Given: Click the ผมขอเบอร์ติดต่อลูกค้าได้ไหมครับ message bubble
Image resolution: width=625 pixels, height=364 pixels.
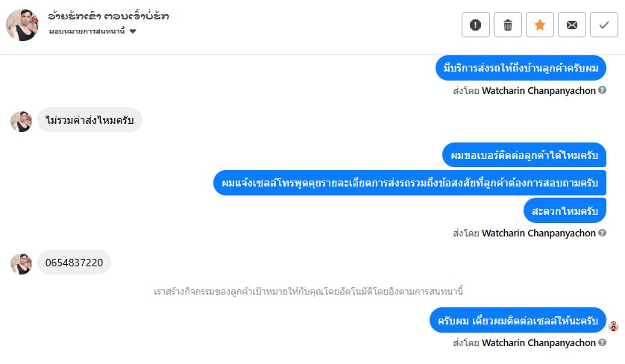Looking at the screenshot, I should tap(524, 156).
